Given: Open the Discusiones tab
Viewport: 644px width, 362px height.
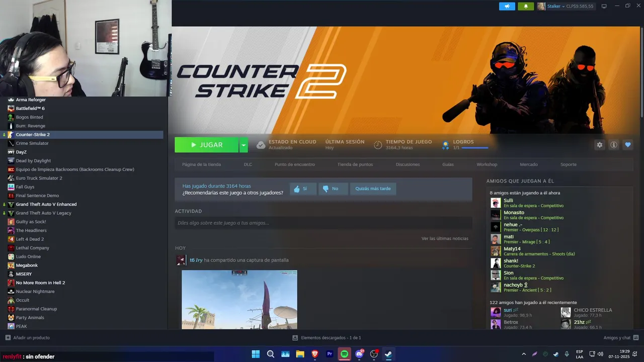Looking at the screenshot, I should (408, 164).
